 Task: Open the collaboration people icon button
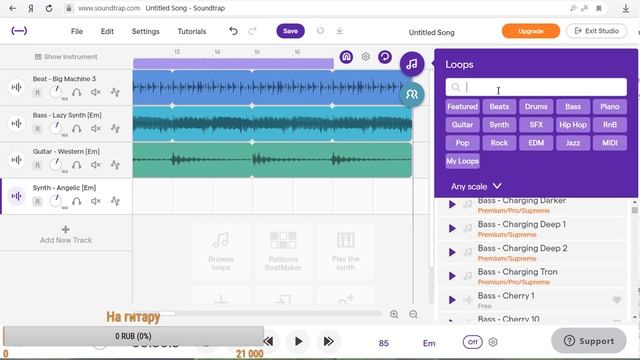[412, 94]
